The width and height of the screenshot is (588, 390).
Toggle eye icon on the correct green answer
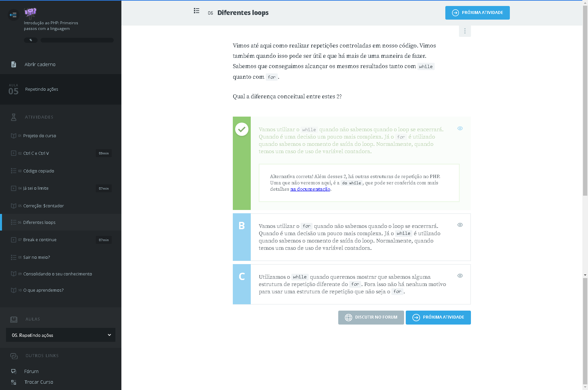point(460,128)
